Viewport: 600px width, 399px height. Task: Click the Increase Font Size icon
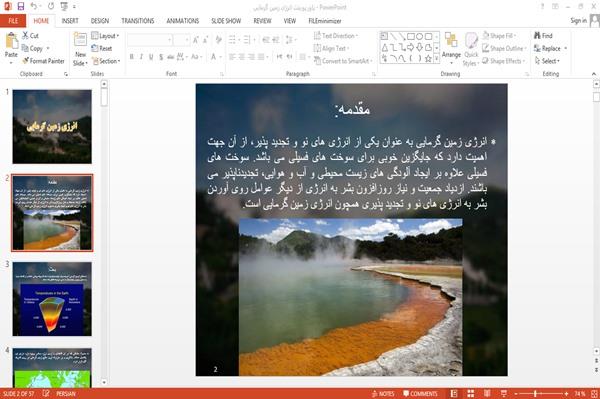point(196,40)
